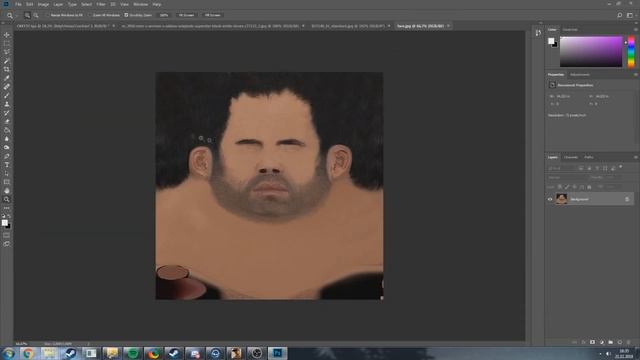Toggle lock all padlock in Lock row
Viewport: 640px width, 360px height.
tap(589, 187)
